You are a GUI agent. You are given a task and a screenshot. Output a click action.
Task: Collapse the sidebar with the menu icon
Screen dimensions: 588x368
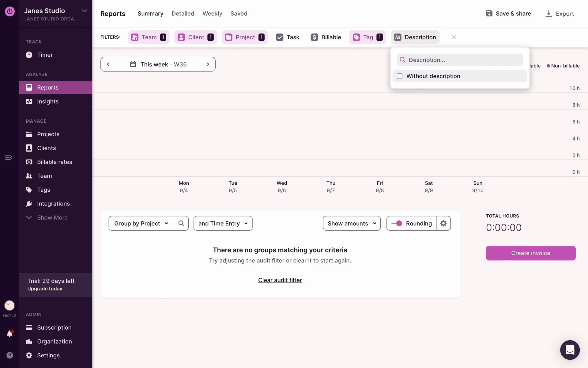coord(9,157)
